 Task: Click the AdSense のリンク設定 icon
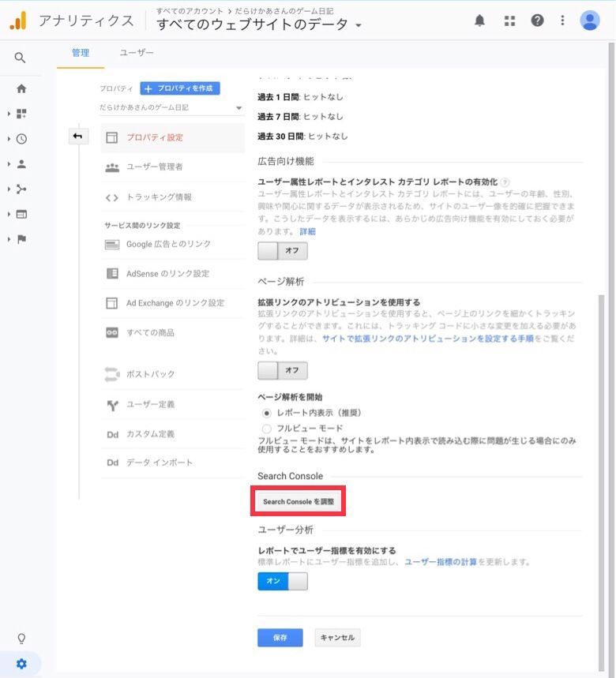pos(112,274)
